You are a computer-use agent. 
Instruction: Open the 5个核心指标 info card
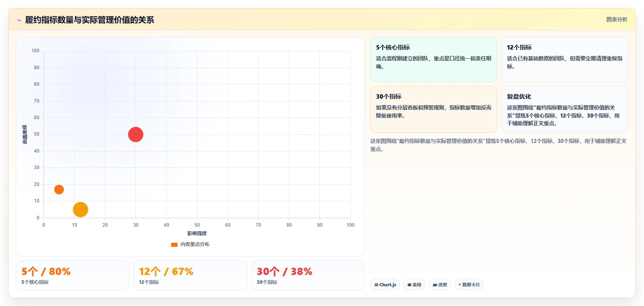tap(434, 60)
